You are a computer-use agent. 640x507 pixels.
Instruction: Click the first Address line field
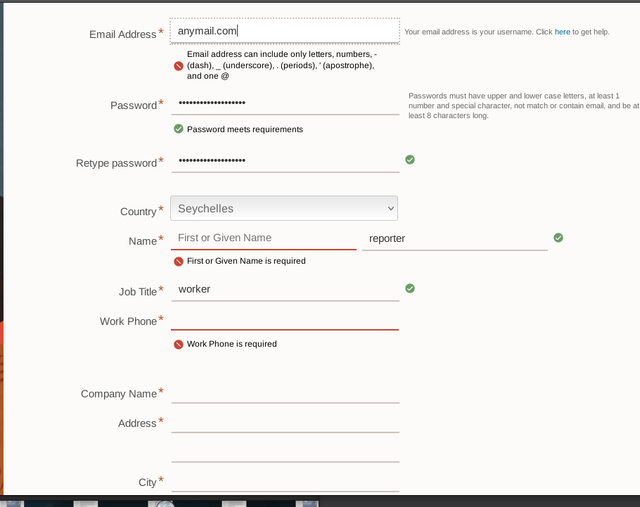[285, 422]
